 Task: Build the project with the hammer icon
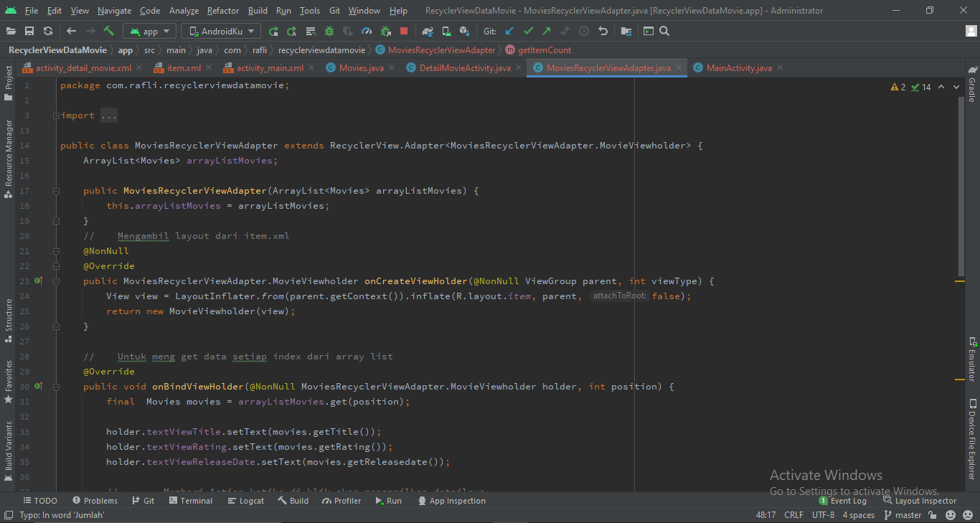coord(109,31)
